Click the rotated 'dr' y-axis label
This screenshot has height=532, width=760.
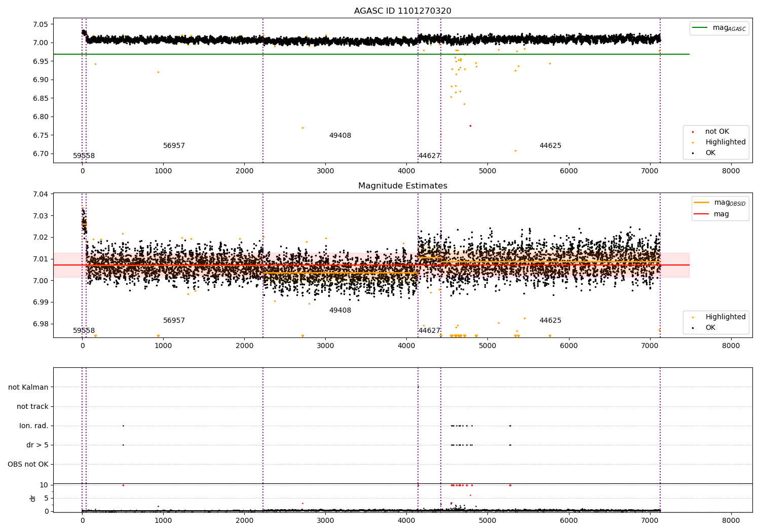[33, 498]
